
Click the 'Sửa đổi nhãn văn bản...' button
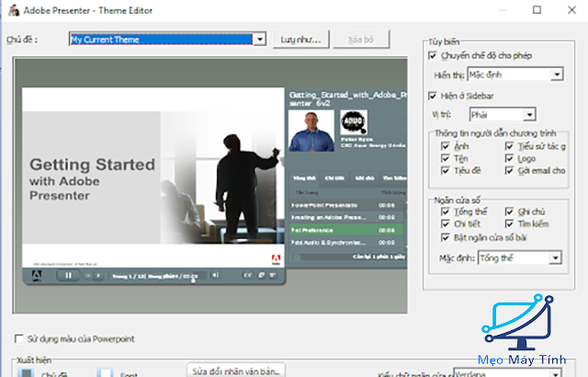click(236, 371)
